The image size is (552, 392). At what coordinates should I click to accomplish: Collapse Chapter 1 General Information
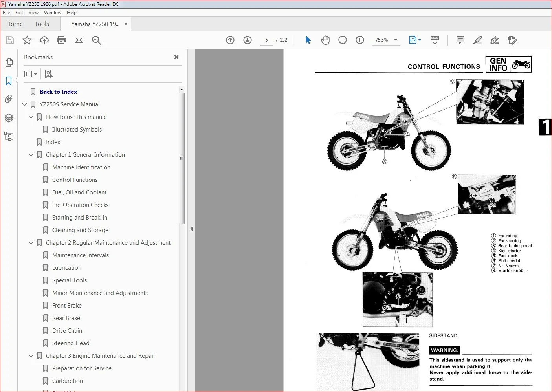coord(31,155)
